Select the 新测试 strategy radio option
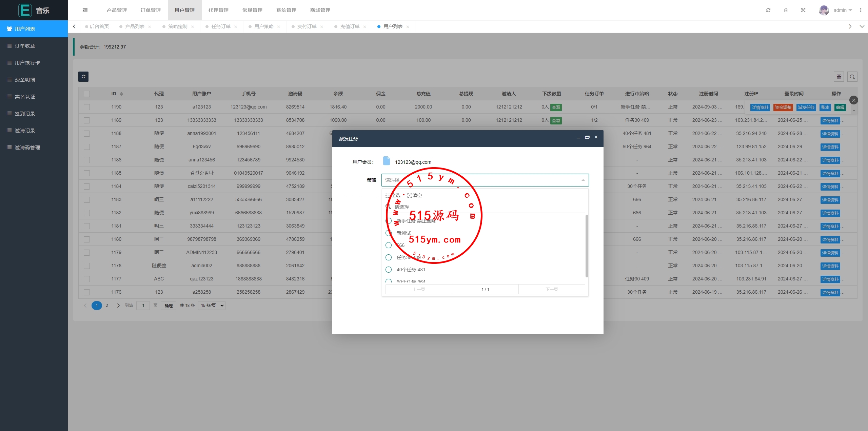The image size is (868, 431). pos(389,233)
